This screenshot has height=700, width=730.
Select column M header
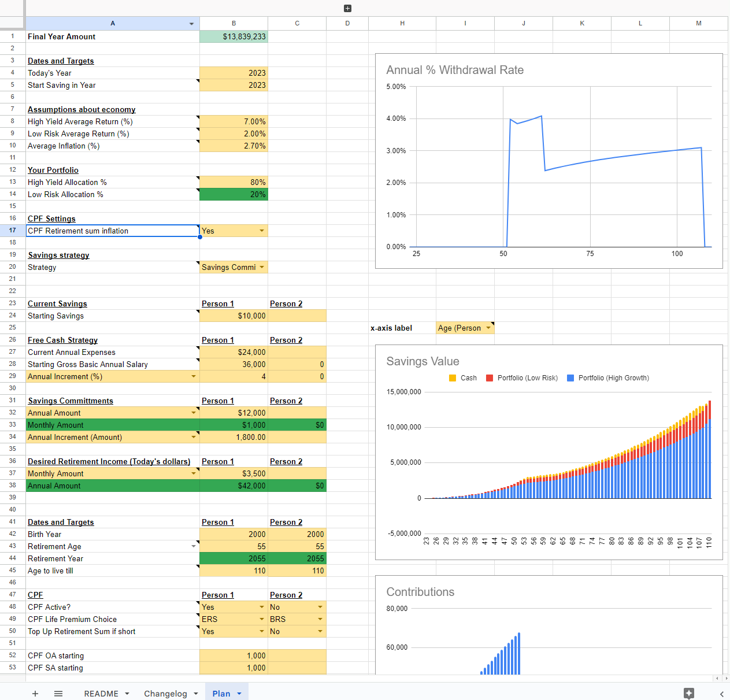[x=699, y=24]
